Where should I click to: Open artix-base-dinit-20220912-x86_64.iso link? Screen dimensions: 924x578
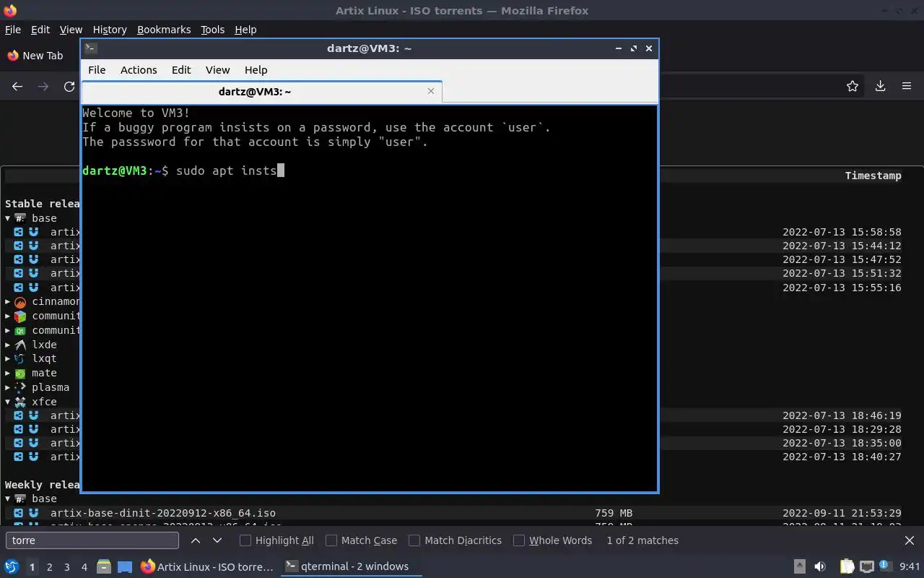tap(163, 513)
